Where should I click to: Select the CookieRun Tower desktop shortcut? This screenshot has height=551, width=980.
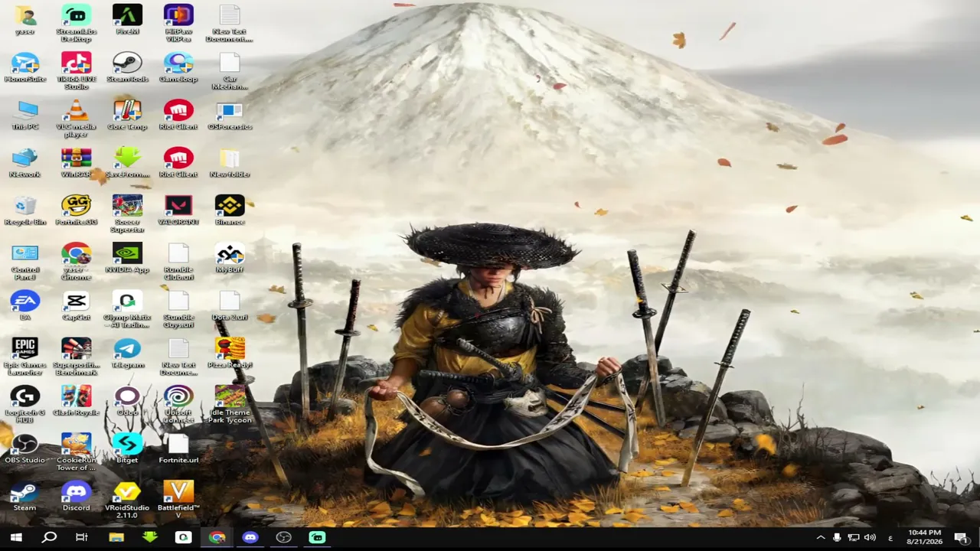pyautogui.click(x=76, y=451)
